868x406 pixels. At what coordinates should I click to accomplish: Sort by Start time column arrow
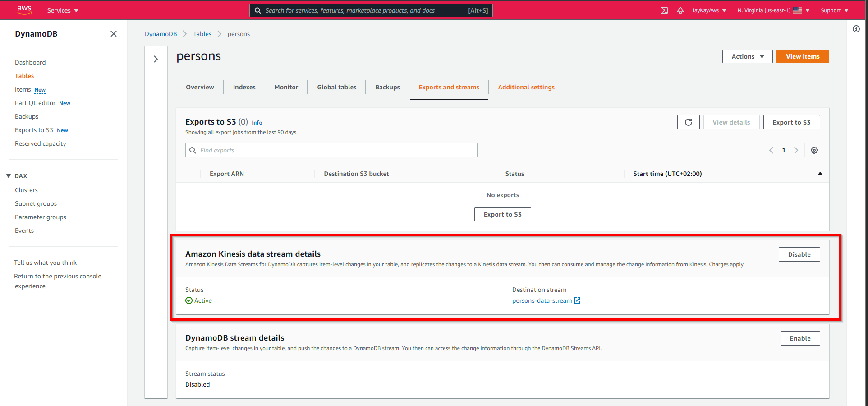coord(820,174)
